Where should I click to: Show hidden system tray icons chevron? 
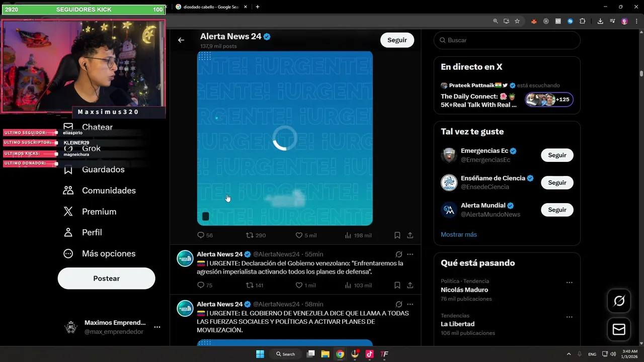point(569,354)
